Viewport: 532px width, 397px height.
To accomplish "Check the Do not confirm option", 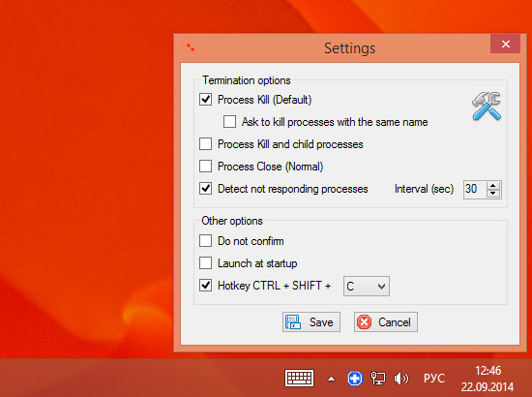I will pyautogui.click(x=206, y=241).
